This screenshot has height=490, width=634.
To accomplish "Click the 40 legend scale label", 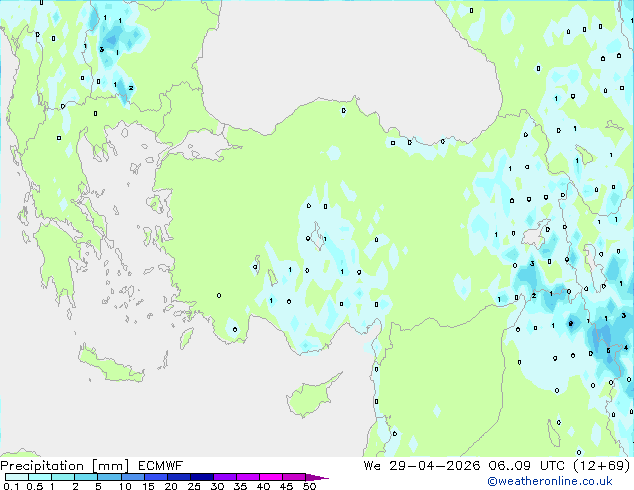I will pyautogui.click(x=263, y=486).
